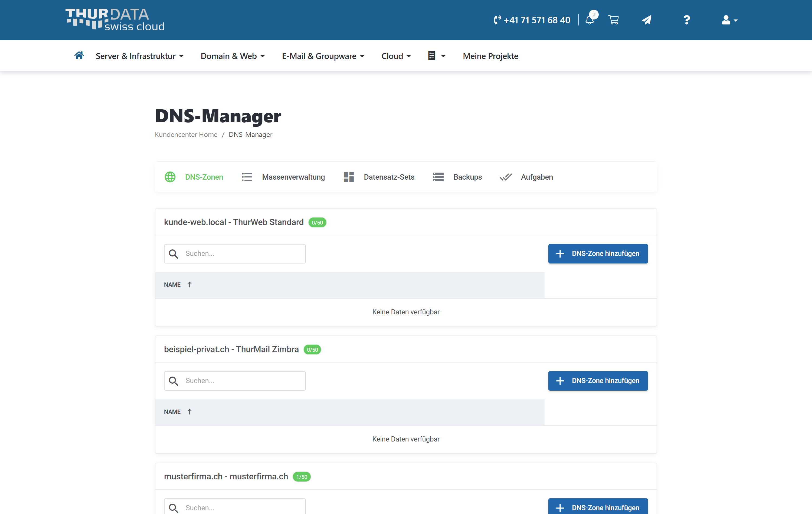812x514 pixels.
Task: Click the double-check icon of Aufgaben
Action: 506,177
